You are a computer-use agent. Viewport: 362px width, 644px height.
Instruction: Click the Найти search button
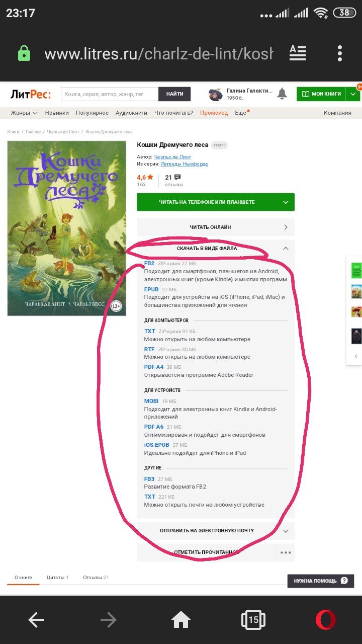coord(174,94)
